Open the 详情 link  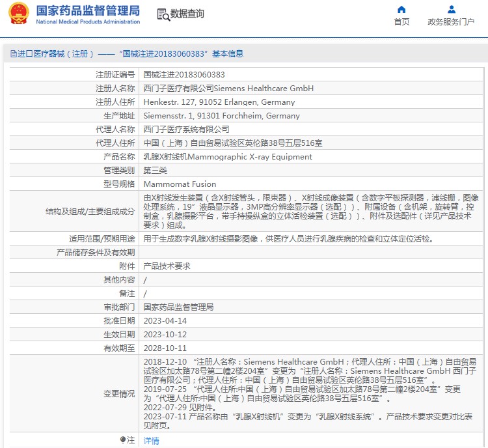point(151,440)
